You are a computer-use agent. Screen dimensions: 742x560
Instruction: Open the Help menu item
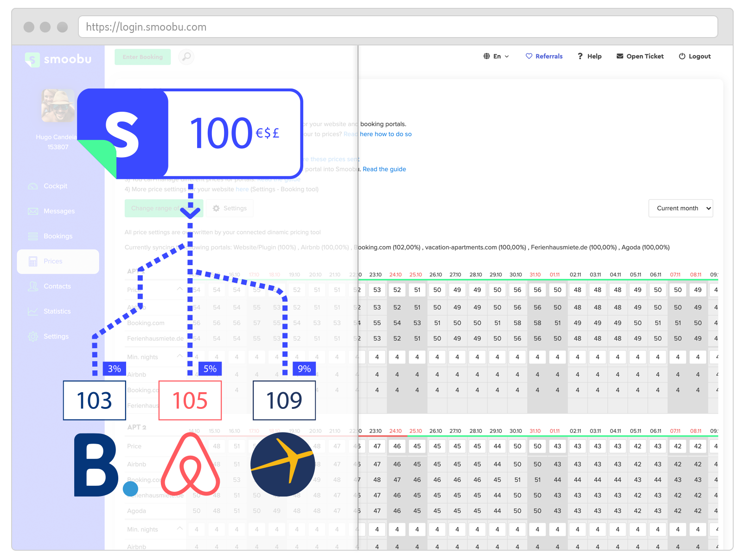click(589, 57)
